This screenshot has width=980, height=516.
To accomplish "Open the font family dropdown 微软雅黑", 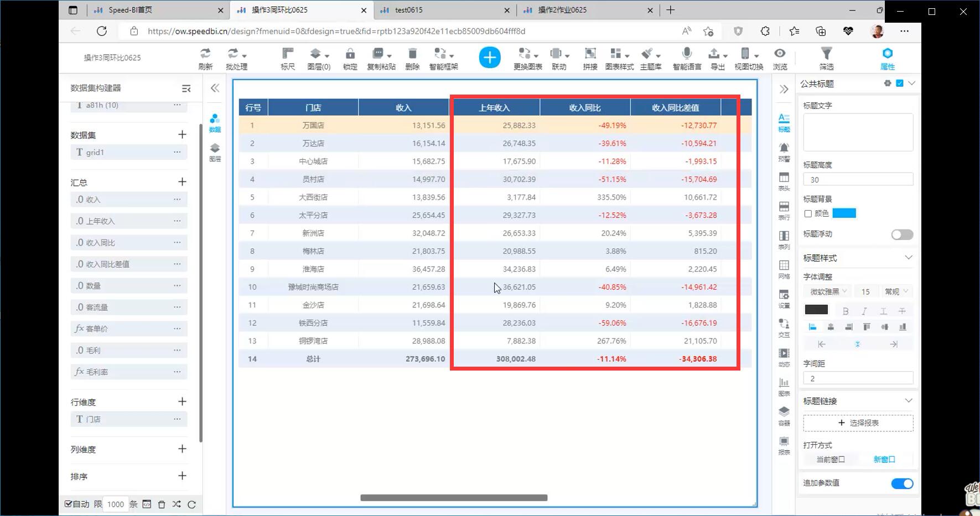I will pyautogui.click(x=828, y=291).
